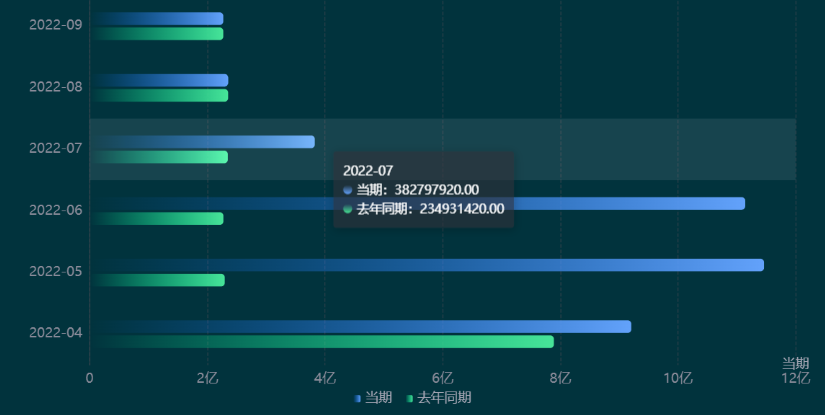Click the green dot in the tooltip
The image size is (825, 415).
pyautogui.click(x=347, y=209)
